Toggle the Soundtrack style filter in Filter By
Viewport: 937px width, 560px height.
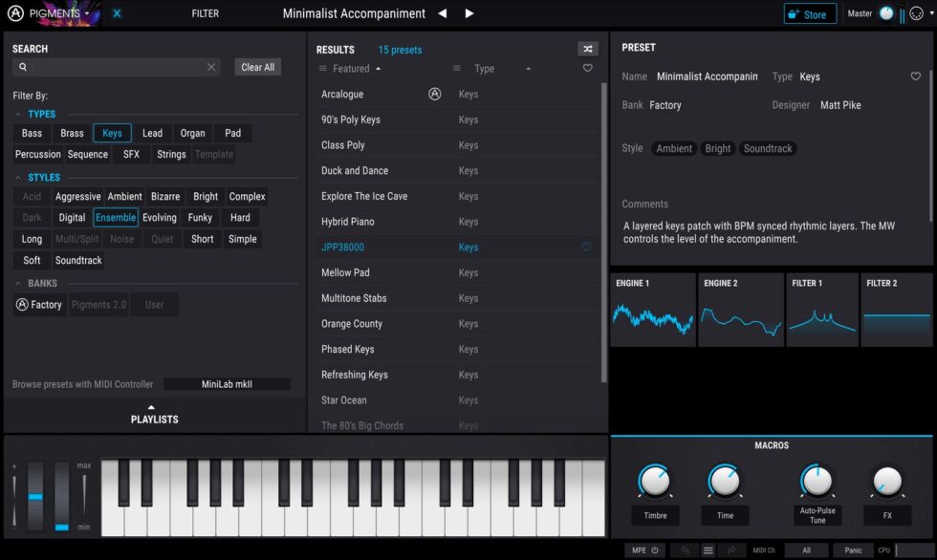click(78, 260)
